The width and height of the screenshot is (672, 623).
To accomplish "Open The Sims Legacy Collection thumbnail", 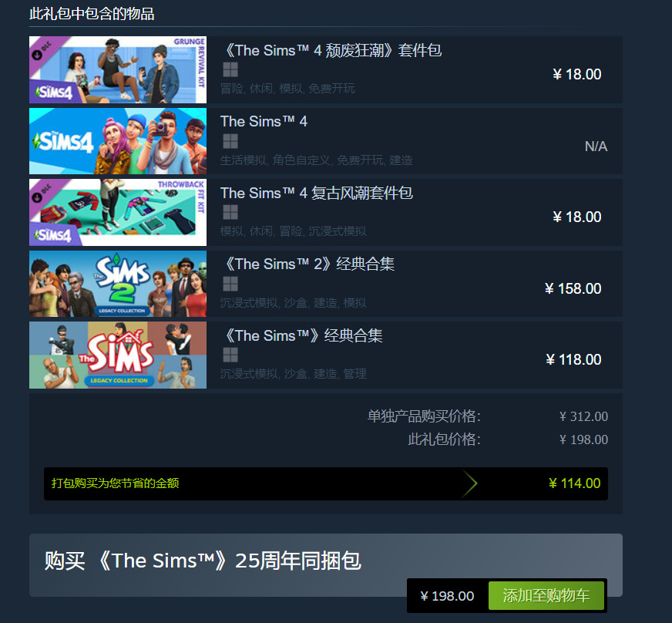I will pyautogui.click(x=118, y=355).
